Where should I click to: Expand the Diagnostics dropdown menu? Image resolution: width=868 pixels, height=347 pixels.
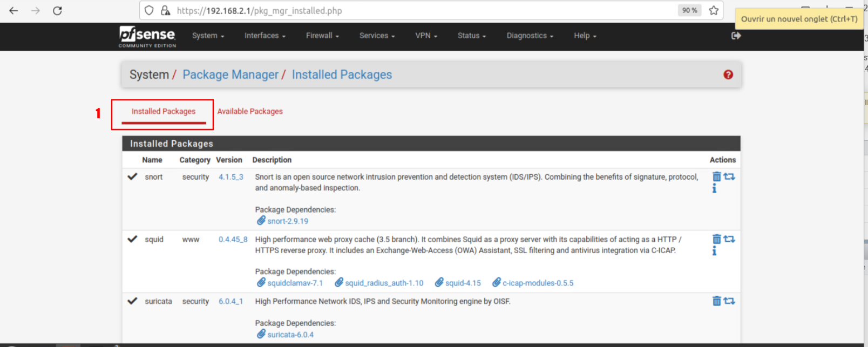tap(530, 36)
